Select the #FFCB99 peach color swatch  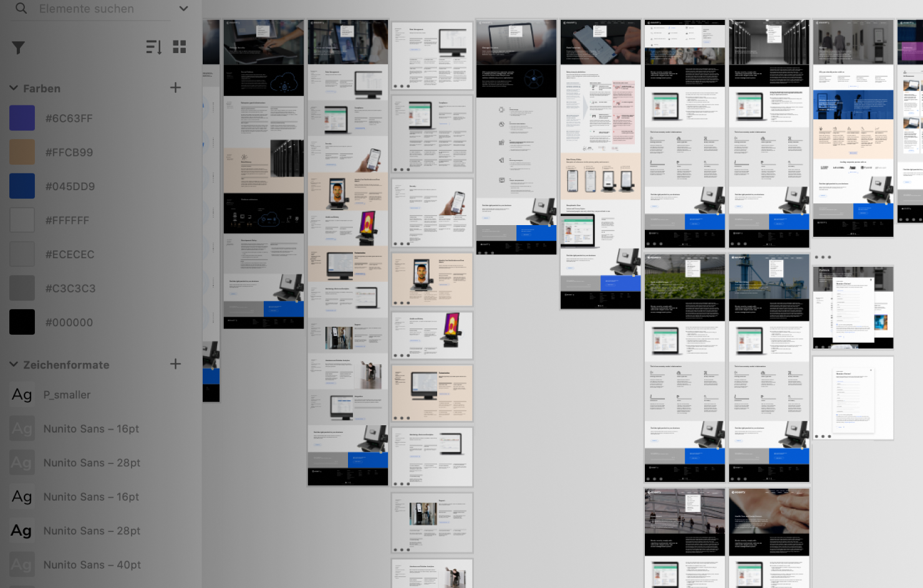(x=22, y=152)
